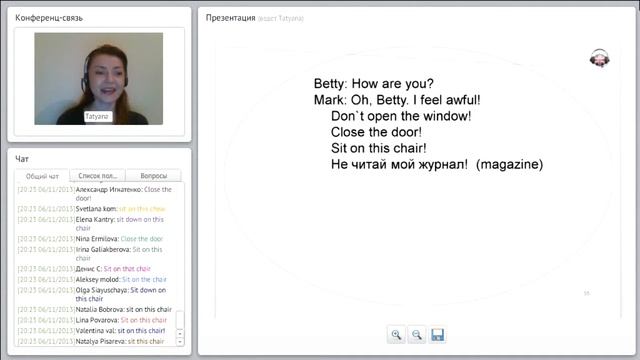The width and height of the screenshot is (640, 360).
Task: Click the Конференц-связь panel title
Action: point(49,18)
